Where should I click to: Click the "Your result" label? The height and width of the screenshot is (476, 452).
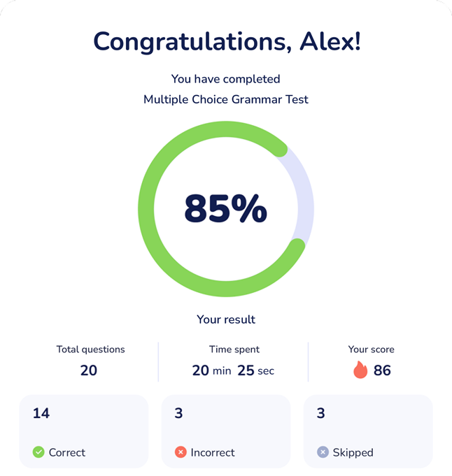(226, 319)
